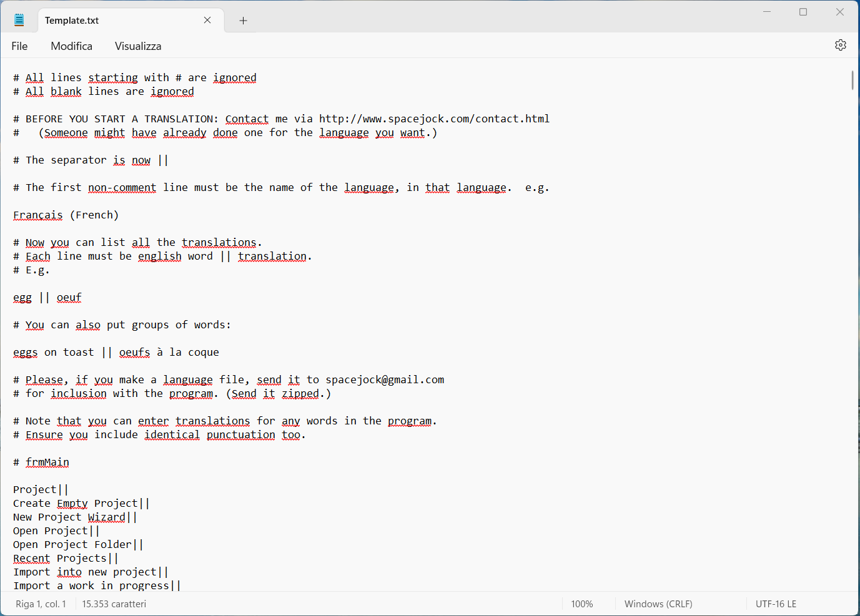
Task: Click the 100% zoom level indicator
Action: (x=581, y=604)
